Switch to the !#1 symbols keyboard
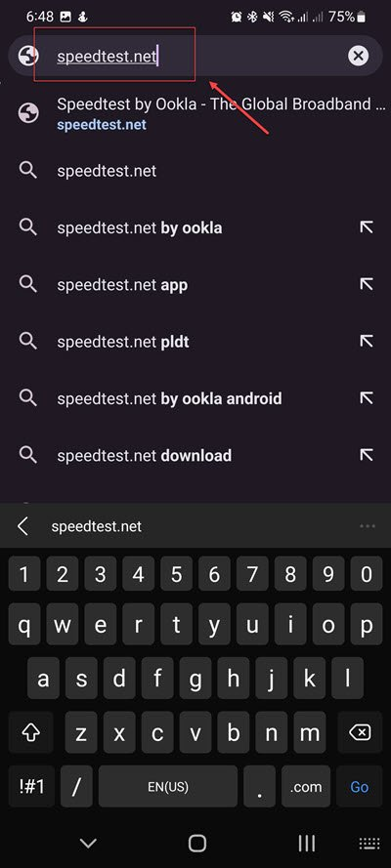Screen dimensions: 391x868 (x=31, y=787)
